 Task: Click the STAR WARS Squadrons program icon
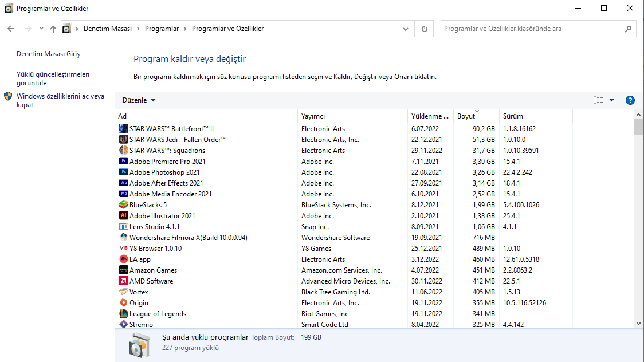(x=123, y=150)
